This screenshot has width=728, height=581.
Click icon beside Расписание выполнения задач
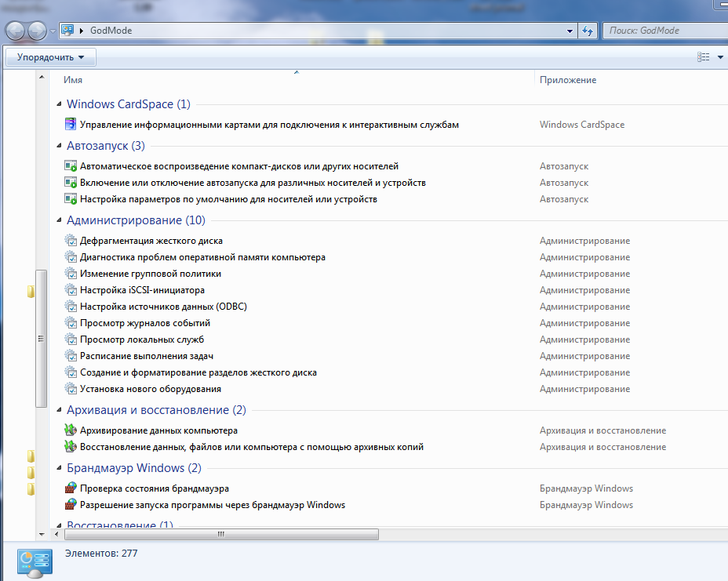tap(70, 356)
